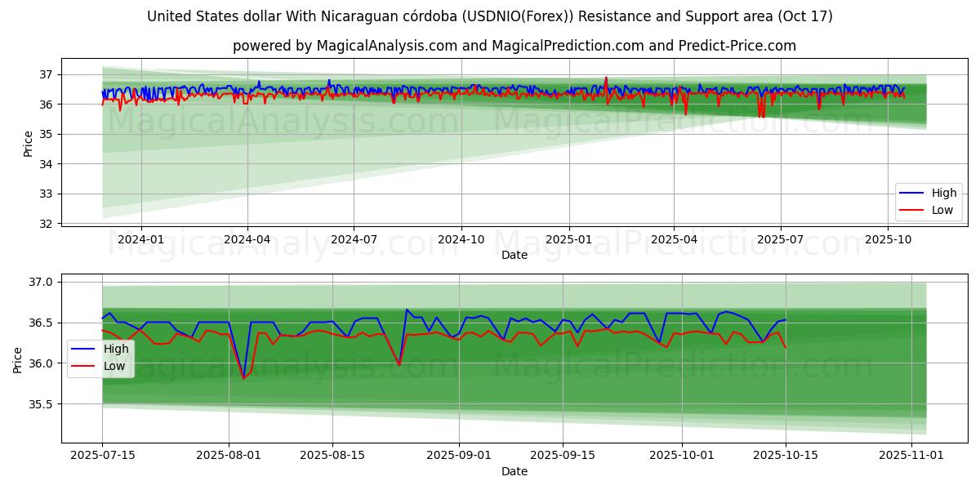
Task: Select the 2025-10 date tick on upper chart
Action: tap(888, 239)
